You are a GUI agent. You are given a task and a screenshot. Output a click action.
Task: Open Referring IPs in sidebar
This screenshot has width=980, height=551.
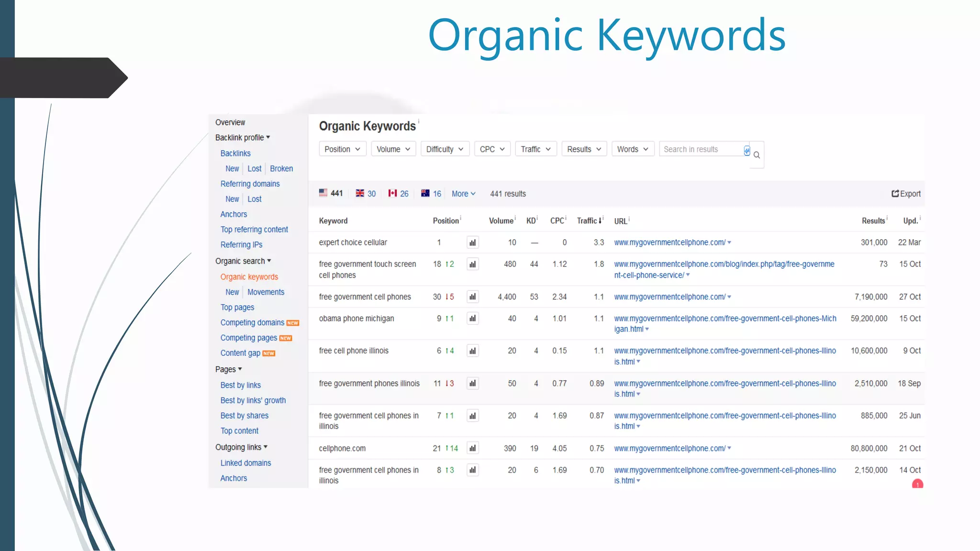pos(241,245)
